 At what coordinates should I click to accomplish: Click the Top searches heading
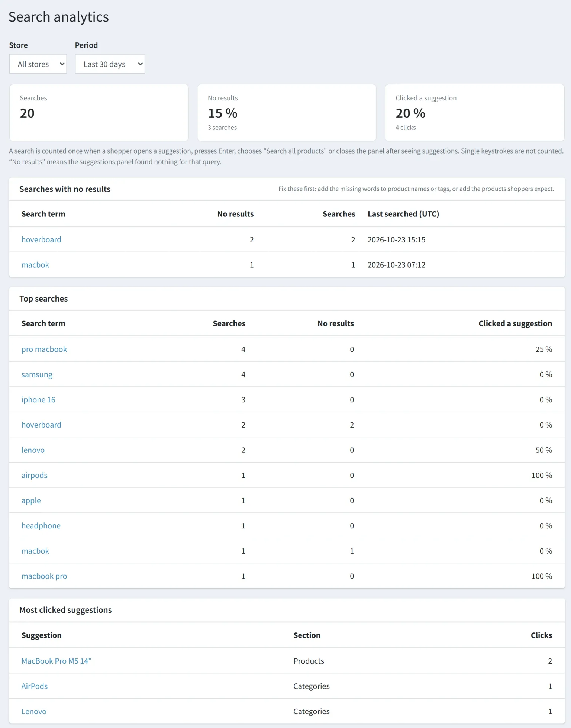(43, 299)
